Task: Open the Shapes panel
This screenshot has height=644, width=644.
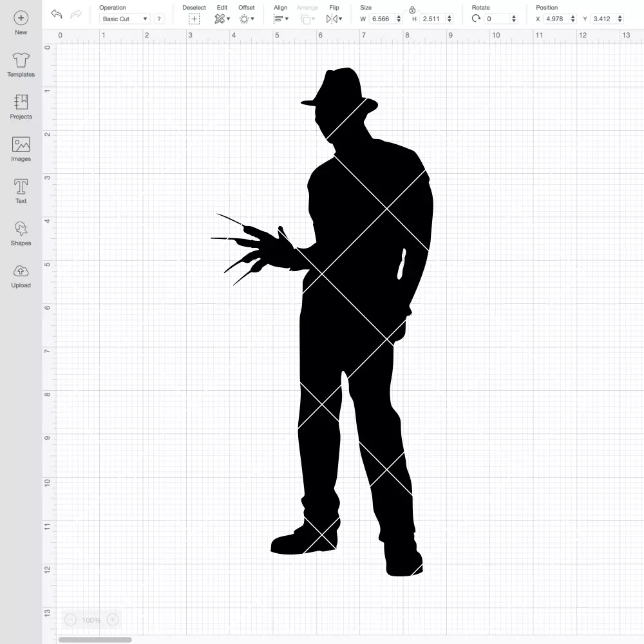Action: click(21, 234)
